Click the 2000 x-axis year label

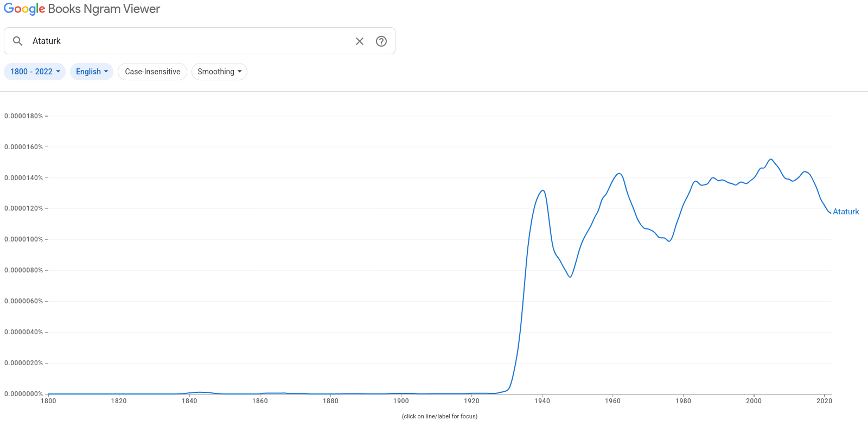pyautogui.click(x=754, y=401)
